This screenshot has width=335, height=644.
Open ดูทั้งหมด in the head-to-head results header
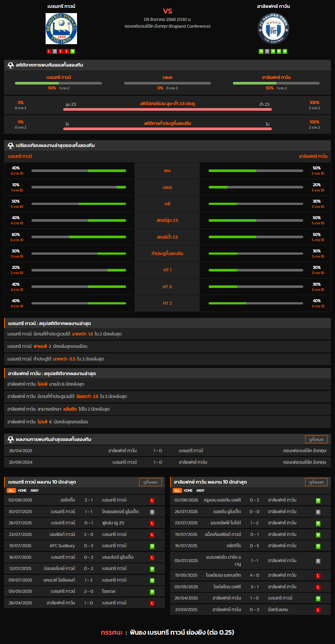316,439
